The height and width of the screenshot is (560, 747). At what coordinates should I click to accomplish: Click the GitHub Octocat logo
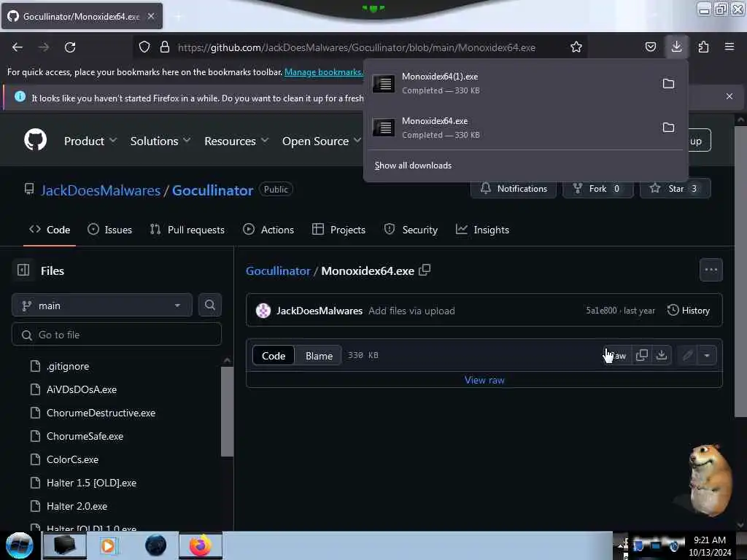click(35, 140)
